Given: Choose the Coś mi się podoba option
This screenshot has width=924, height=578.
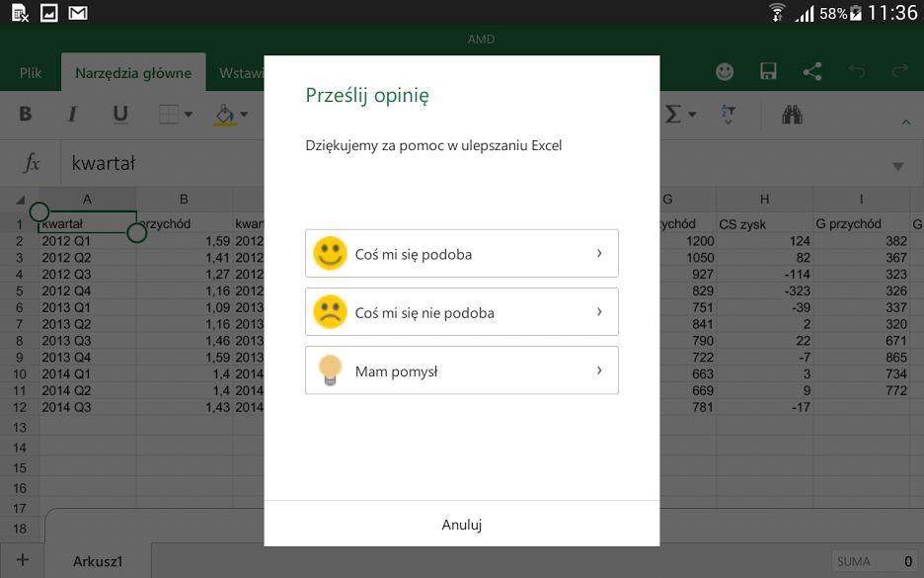Looking at the screenshot, I should (461, 253).
